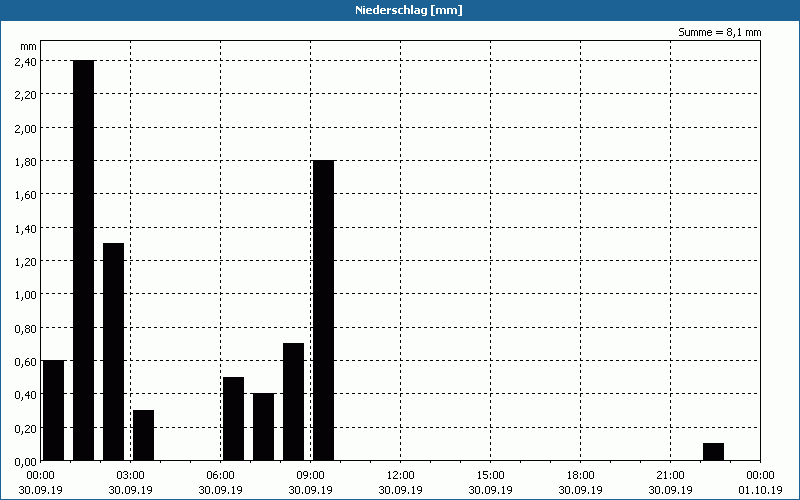Click the 06:00 time label
Image resolution: width=800 pixels, height=500 pixels.
pos(220,476)
